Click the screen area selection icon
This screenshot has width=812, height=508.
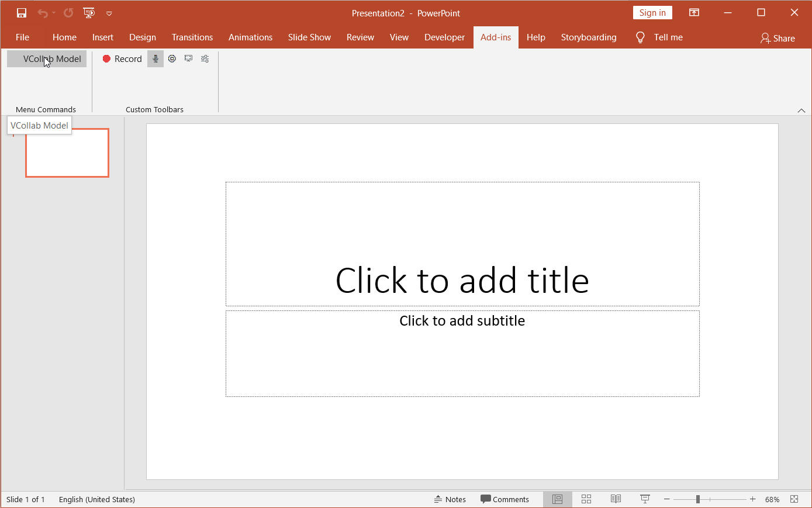pyautogui.click(x=188, y=58)
